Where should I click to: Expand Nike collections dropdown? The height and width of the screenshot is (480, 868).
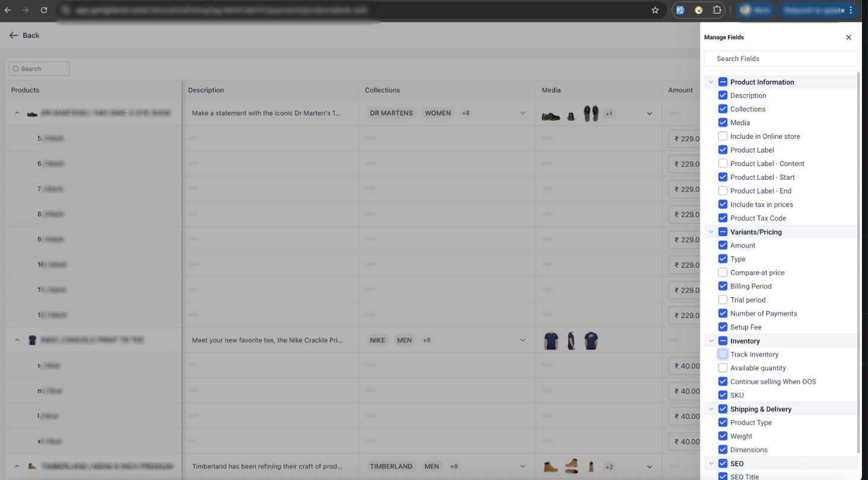coord(522,341)
